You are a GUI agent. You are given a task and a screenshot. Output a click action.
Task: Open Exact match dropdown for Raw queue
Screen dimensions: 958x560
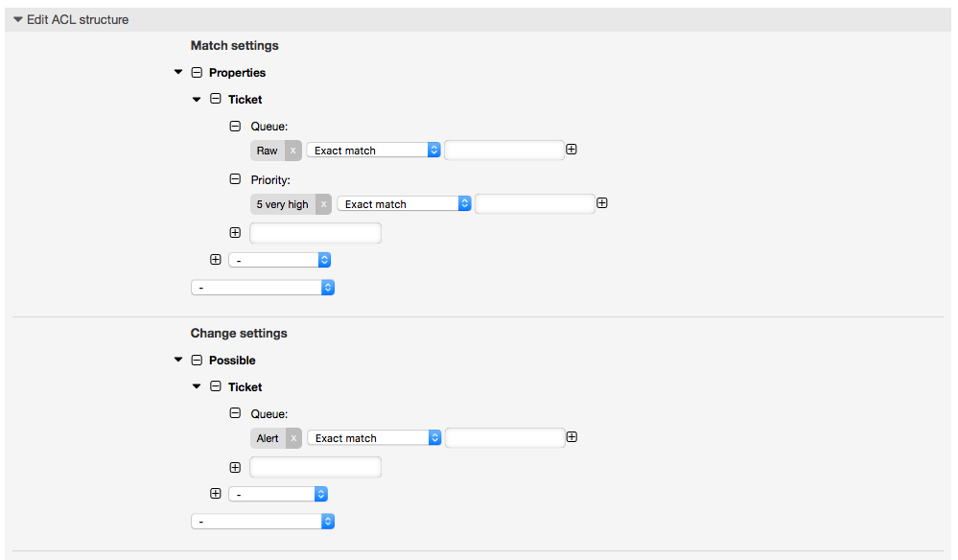[373, 151]
